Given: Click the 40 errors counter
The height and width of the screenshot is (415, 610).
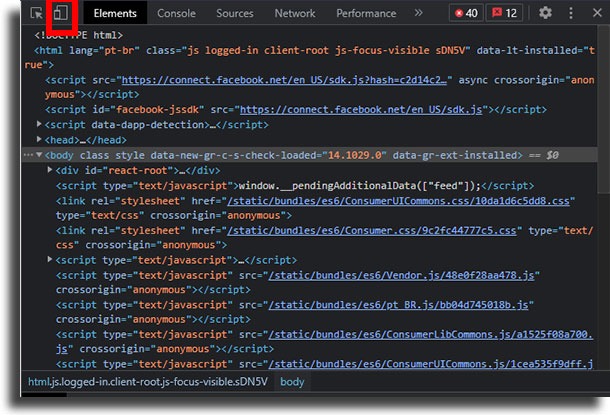Looking at the screenshot, I should [466, 13].
